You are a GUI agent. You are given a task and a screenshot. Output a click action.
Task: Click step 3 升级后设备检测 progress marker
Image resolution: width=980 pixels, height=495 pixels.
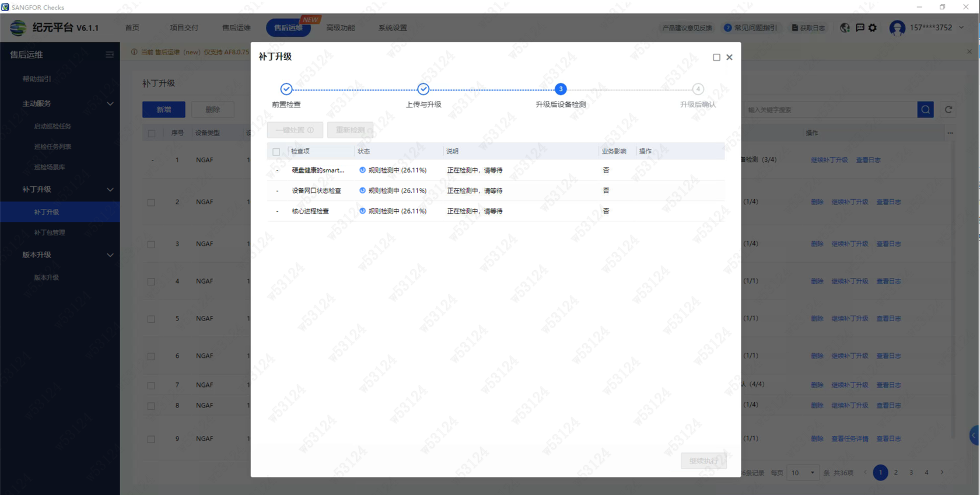click(x=561, y=89)
